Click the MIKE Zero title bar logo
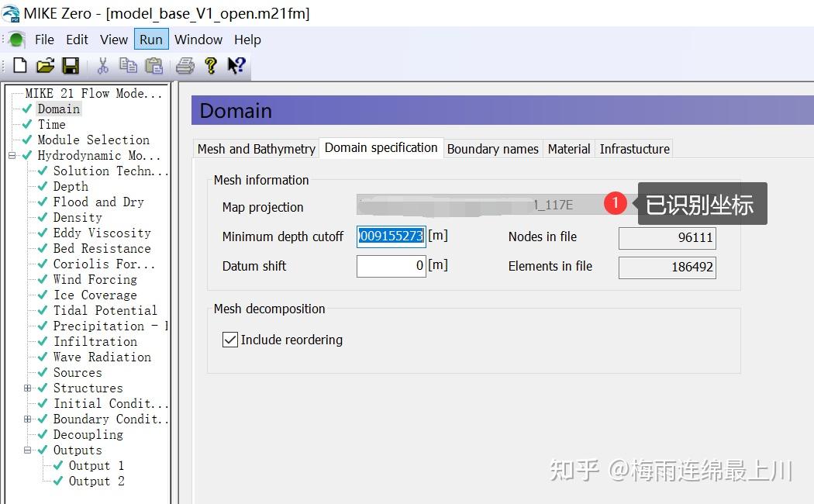The height and width of the screenshot is (504, 814). 11,13
